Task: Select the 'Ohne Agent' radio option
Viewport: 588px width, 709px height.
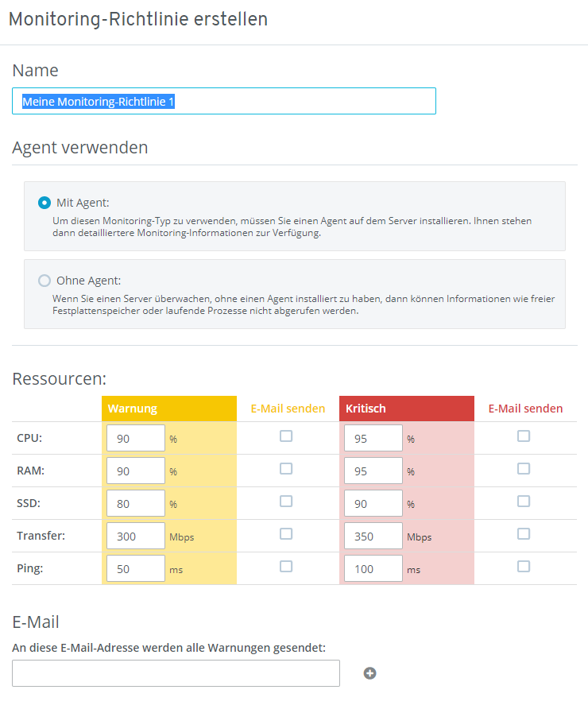Action: 44,281
